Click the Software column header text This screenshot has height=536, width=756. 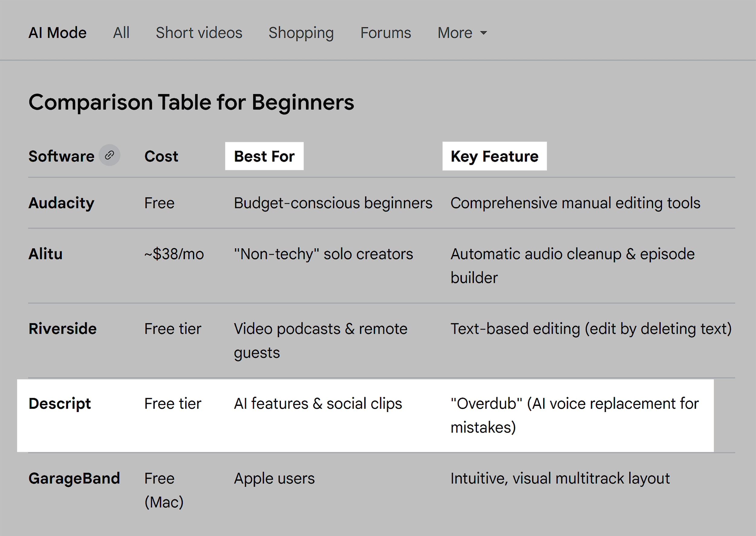(x=61, y=155)
